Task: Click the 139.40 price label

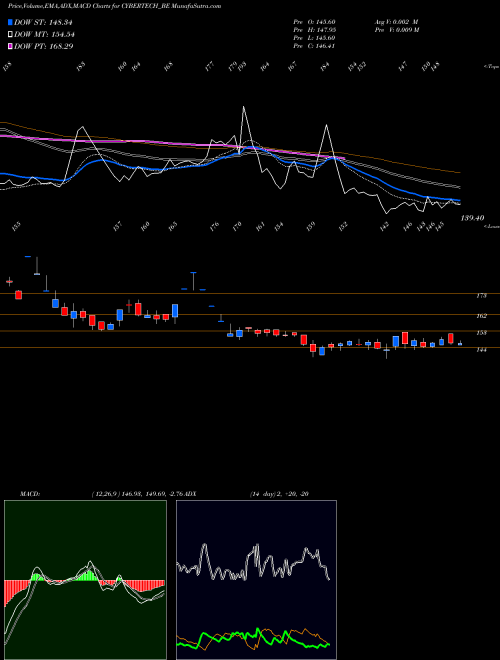Action: click(x=472, y=218)
